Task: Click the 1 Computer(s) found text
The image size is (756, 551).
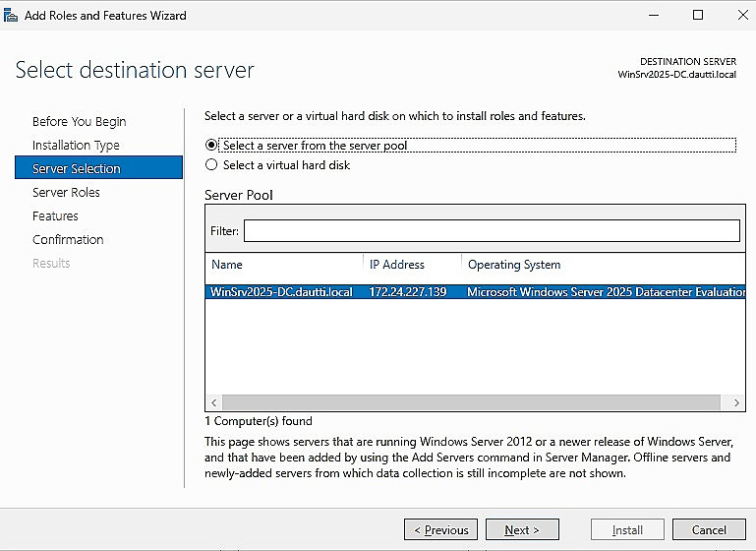Action: (259, 421)
